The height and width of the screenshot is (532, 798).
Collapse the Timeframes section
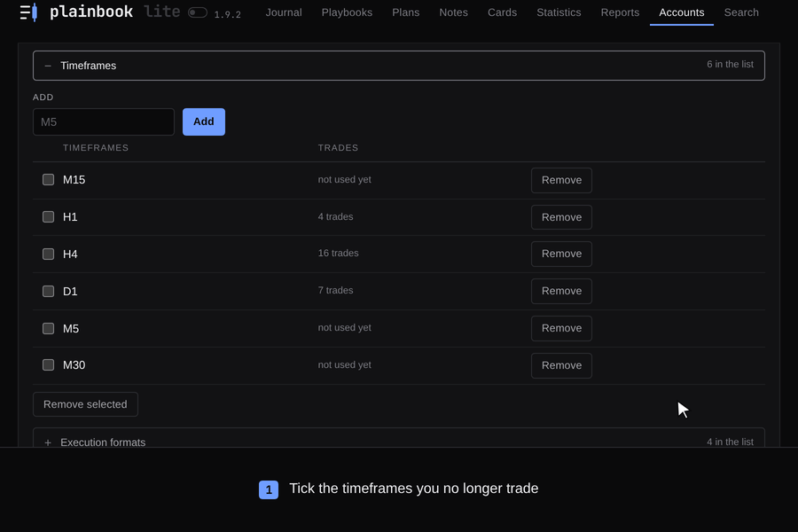[x=398, y=65]
